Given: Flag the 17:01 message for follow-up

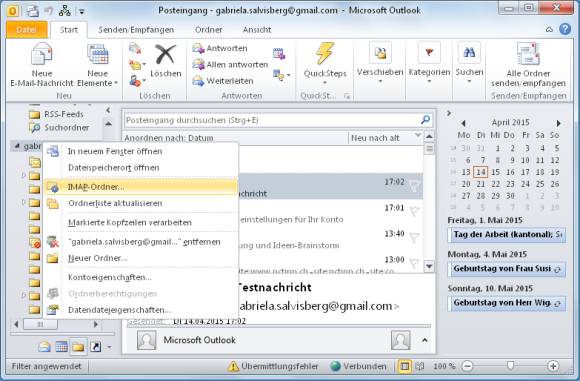Looking at the screenshot, I should pyautogui.click(x=414, y=211).
